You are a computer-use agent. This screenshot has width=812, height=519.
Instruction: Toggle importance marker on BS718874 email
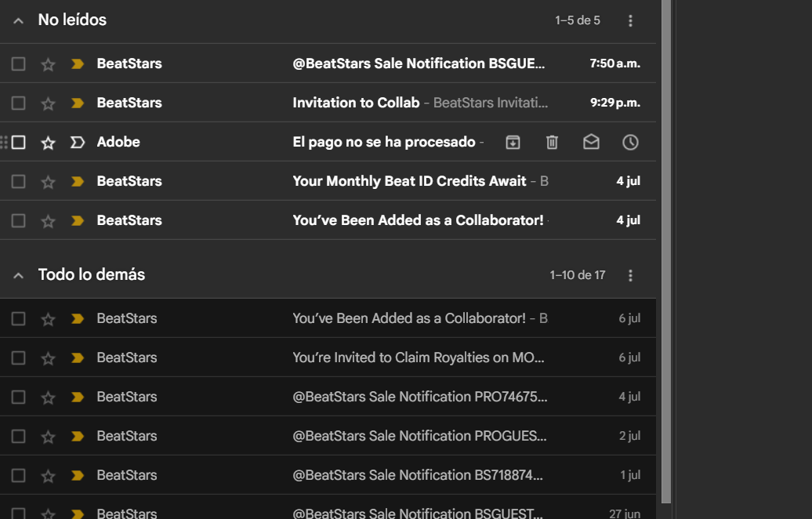point(77,476)
